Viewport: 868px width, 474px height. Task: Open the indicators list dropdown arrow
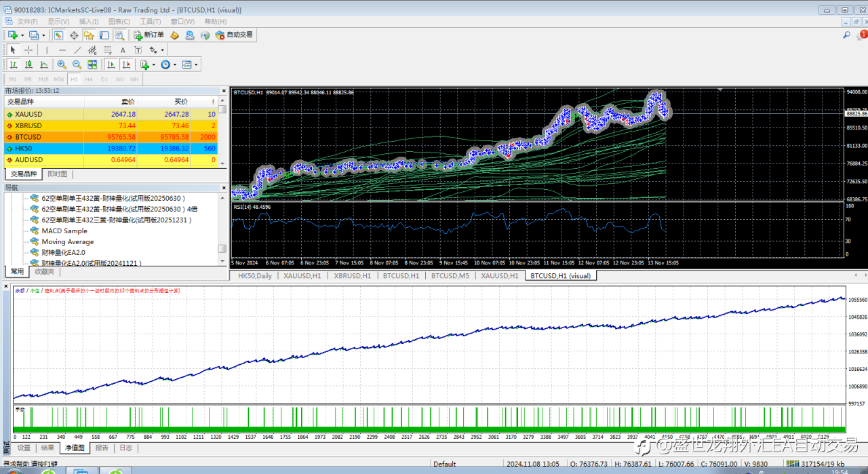[x=153, y=65]
